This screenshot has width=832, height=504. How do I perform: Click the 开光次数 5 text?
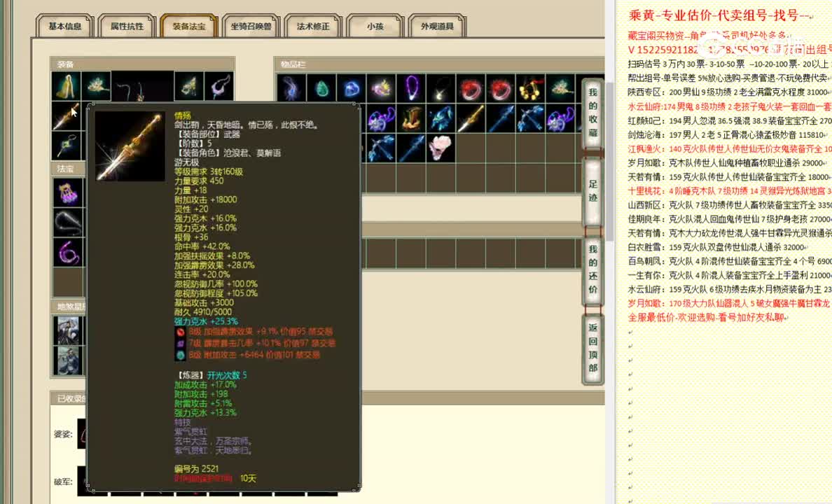coord(227,375)
